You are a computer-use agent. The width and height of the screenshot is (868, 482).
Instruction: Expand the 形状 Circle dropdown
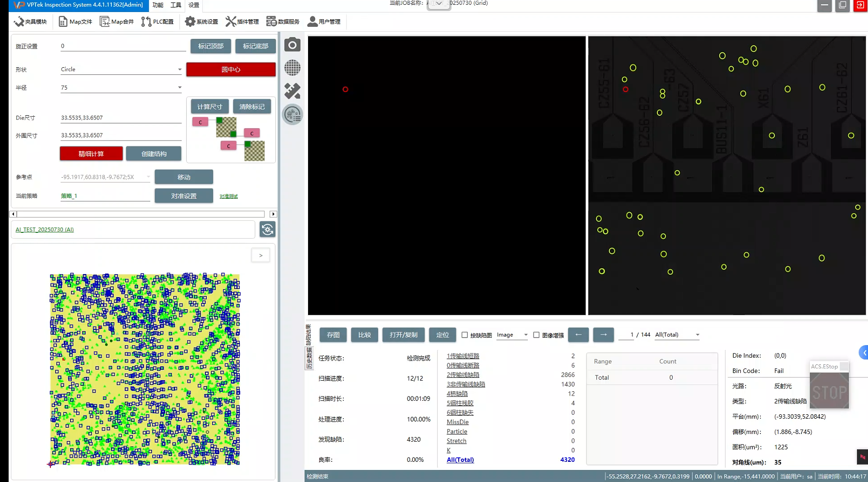click(x=179, y=70)
